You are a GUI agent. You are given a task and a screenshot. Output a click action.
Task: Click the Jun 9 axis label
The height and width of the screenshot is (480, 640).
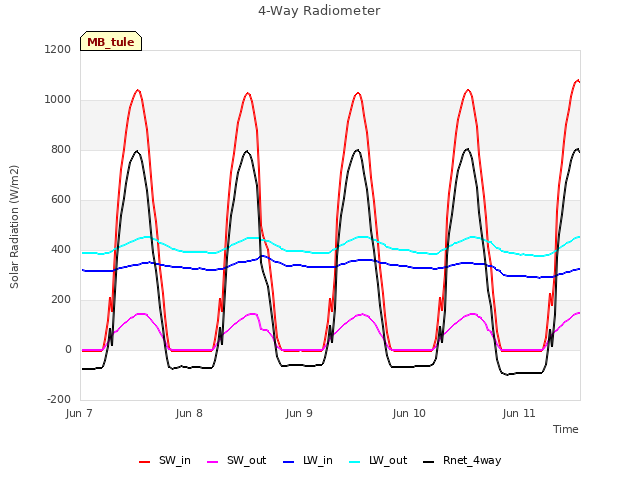tap(299, 413)
